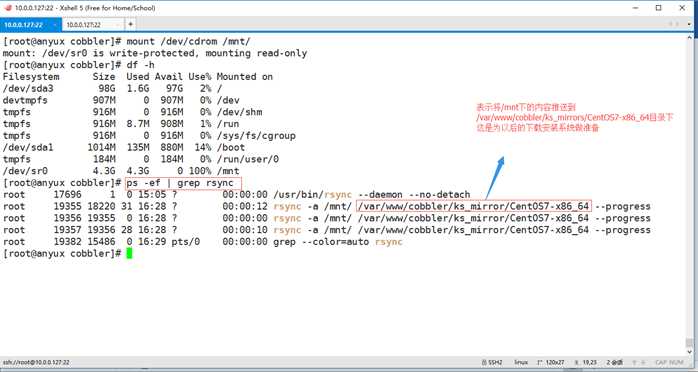This screenshot has width=698, height=372.
Task: Click process ID 17696 in ps output
Action: point(68,194)
